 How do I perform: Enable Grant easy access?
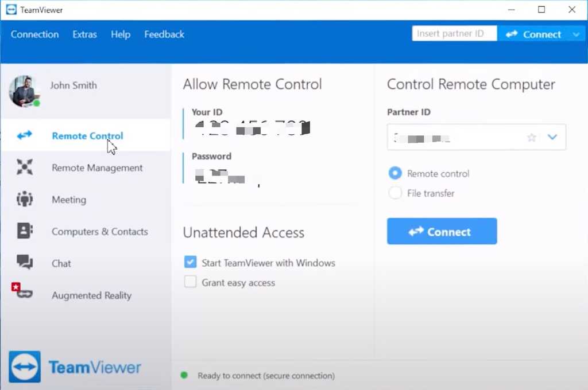(190, 282)
